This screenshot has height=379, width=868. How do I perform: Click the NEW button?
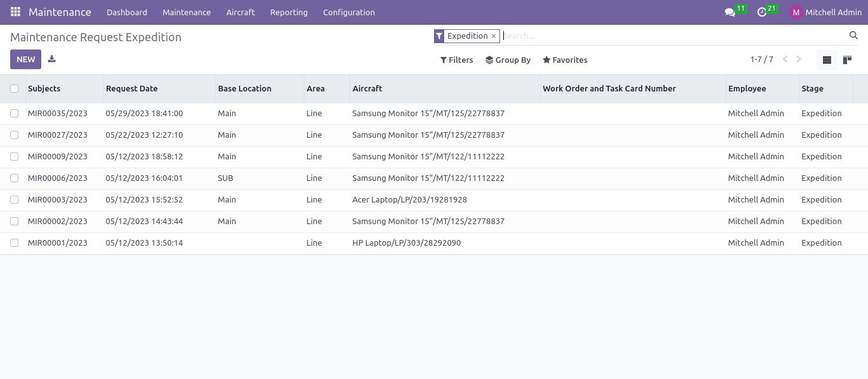coord(25,59)
